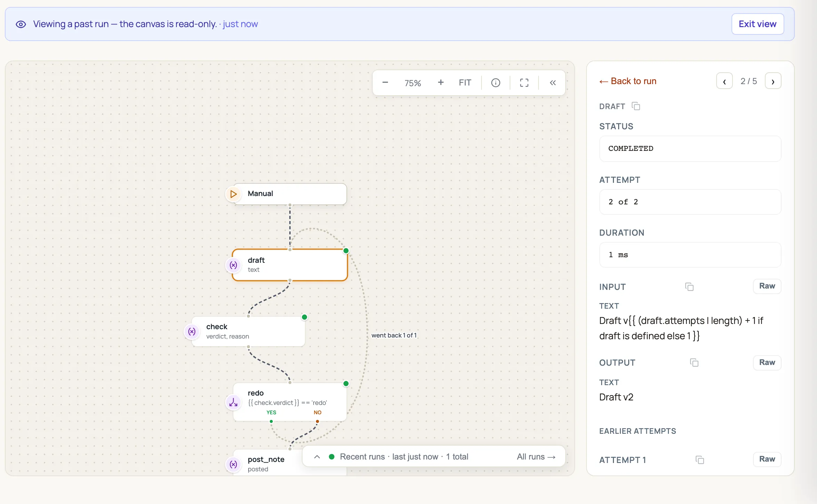Go to previous step in run
The image size is (817, 504).
(x=725, y=81)
